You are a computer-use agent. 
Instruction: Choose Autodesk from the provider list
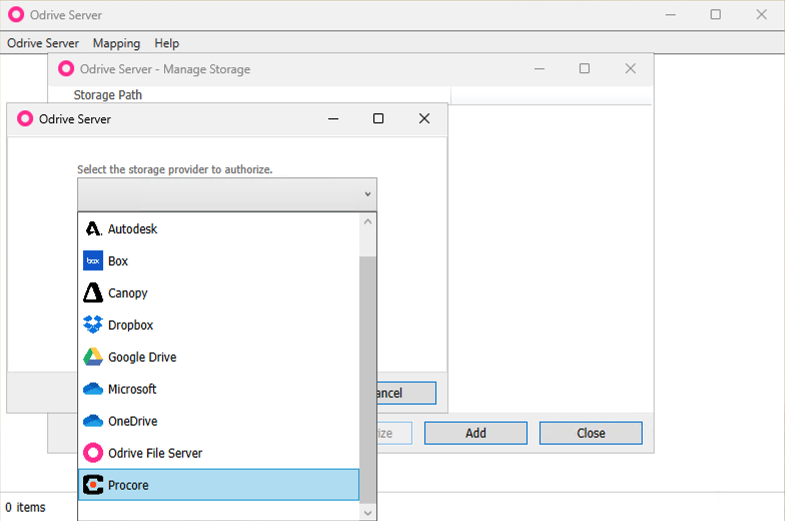219,229
